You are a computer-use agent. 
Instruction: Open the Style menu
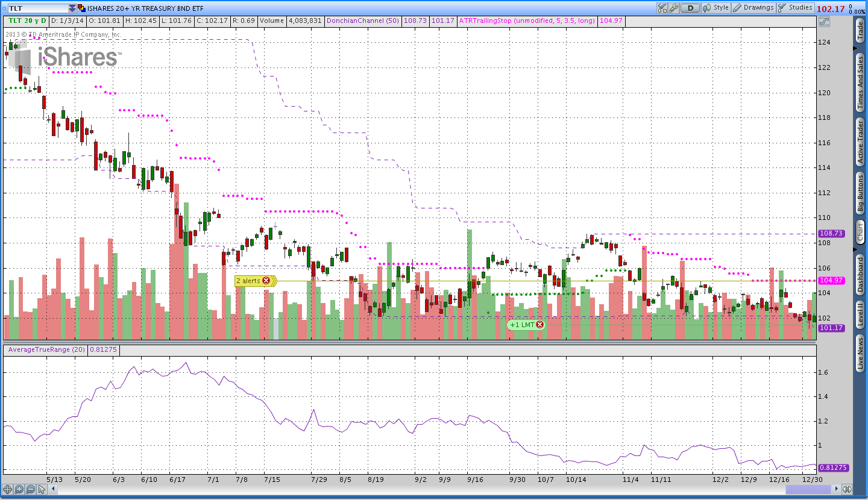click(716, 8)
